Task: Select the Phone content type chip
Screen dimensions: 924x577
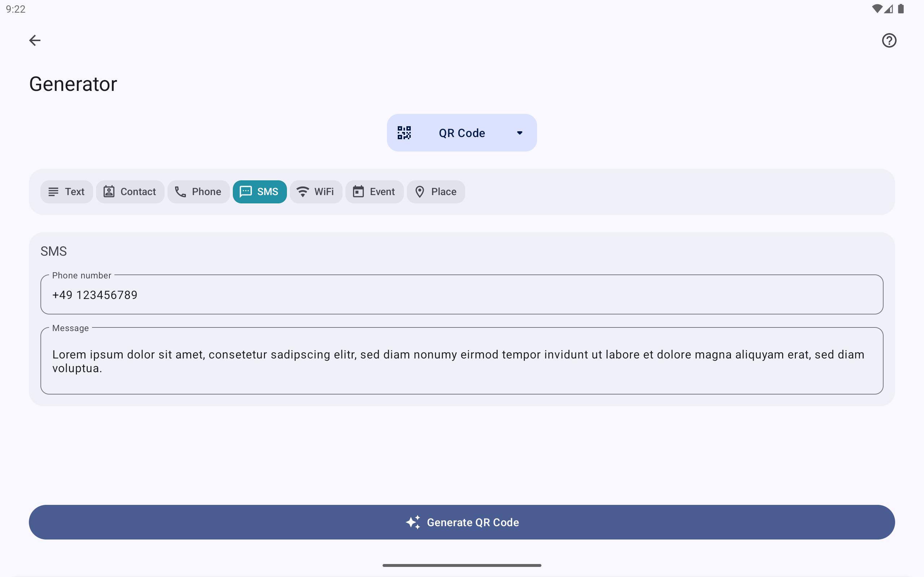Action: tap(198, 191)
